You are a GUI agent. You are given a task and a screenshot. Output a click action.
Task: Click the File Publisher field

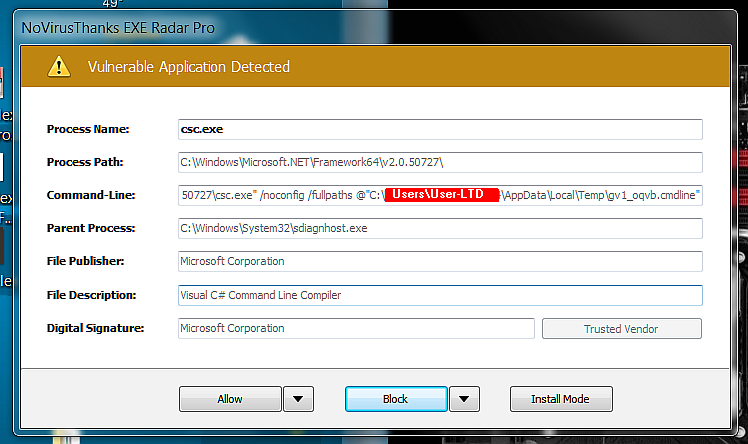(440, 261)
